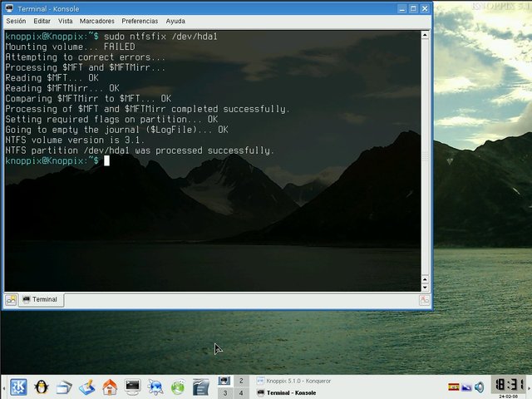
Task: Click 'Mounting volume... FAILED' line
Action: click(70, 47)
